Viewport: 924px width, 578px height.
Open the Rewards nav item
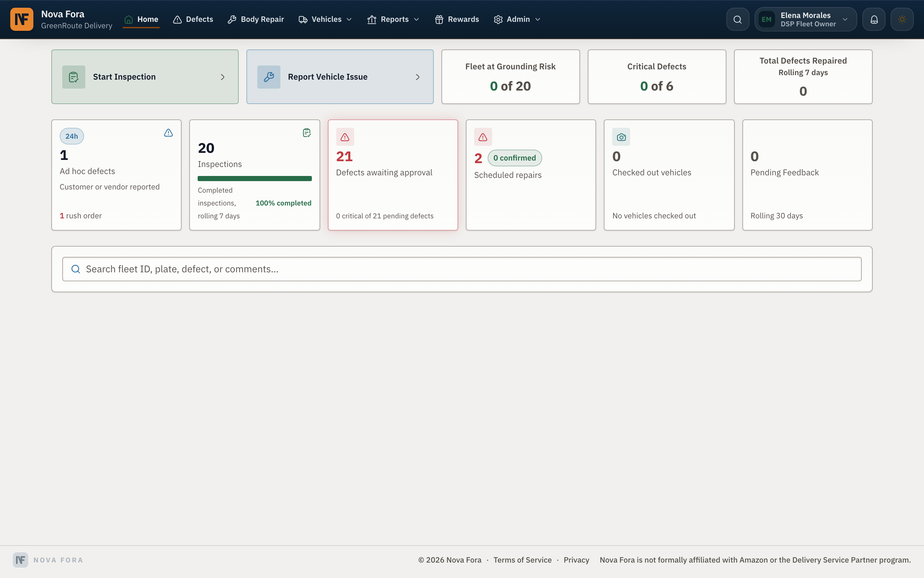click(457, 19)
